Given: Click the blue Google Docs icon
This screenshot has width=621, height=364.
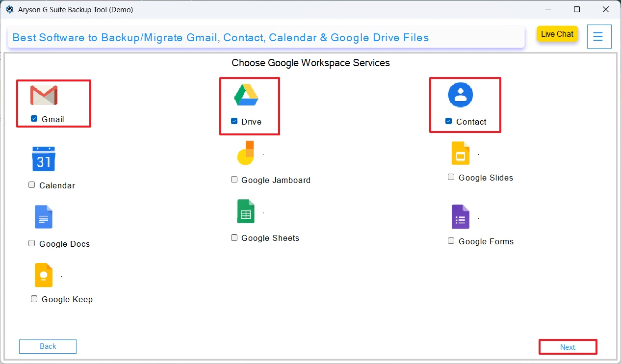Looking at the screenshot, I should [44, 217].
